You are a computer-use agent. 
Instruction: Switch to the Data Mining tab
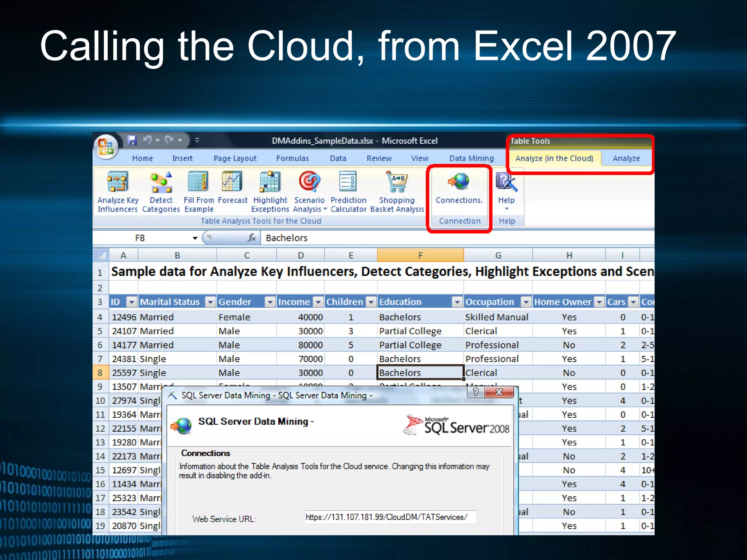coord(471,158)
